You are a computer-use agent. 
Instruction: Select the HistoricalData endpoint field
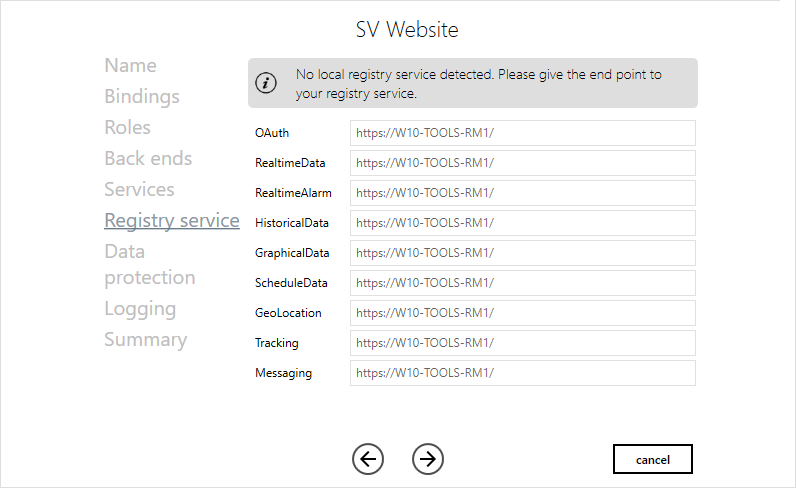[x=522, y=223]
